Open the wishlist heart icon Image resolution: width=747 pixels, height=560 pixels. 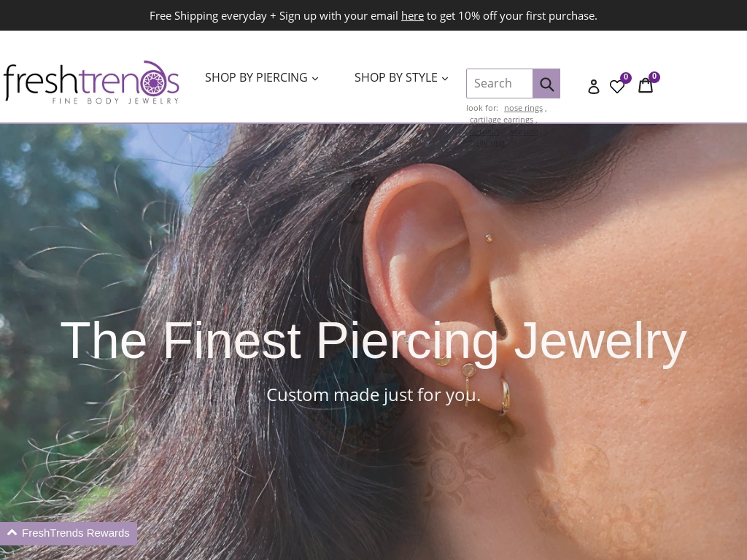[x=617, y=87]
